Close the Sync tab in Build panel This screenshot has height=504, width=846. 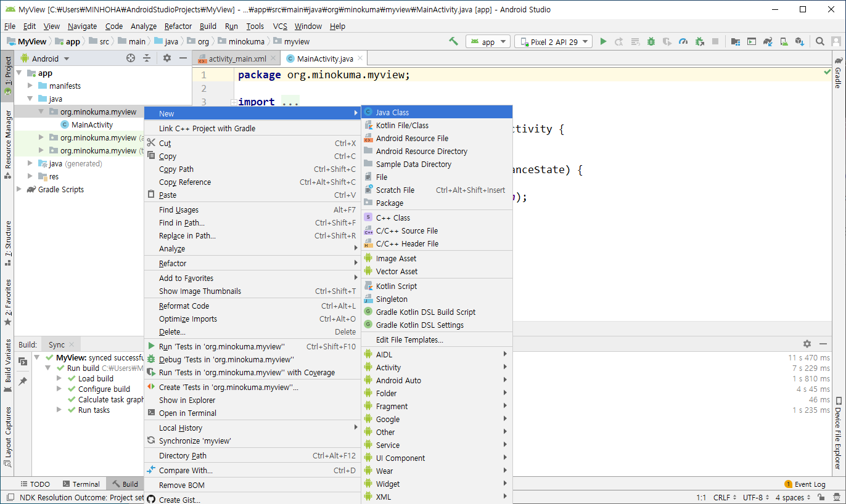[x=72, y=345]
